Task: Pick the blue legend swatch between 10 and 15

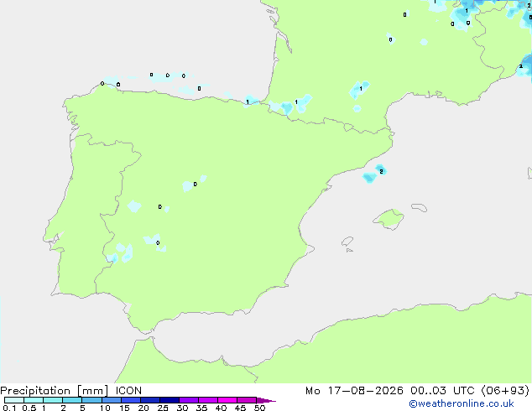Action: (112, 400)
